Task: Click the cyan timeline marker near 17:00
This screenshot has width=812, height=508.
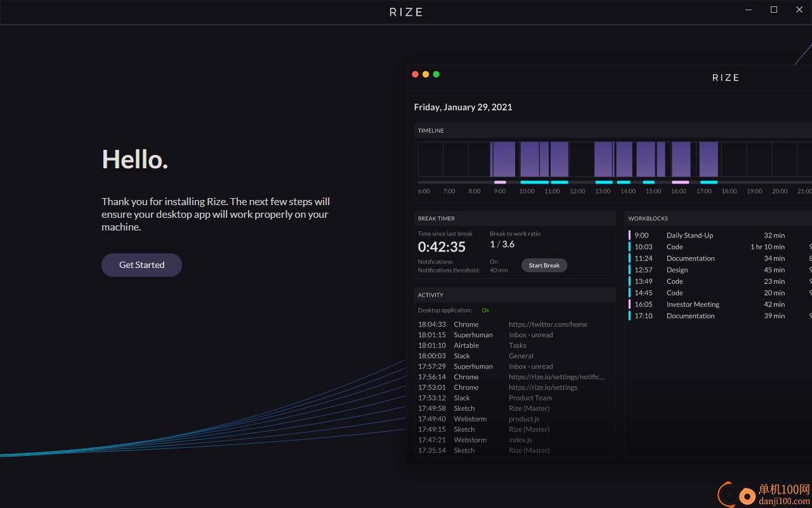Action: point(709,182)
